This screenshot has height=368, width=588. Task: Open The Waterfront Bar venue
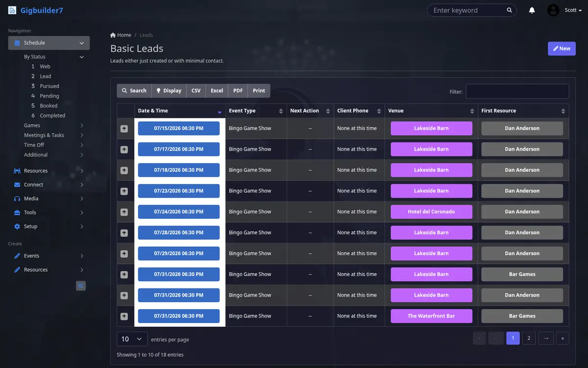coord(431,316)
